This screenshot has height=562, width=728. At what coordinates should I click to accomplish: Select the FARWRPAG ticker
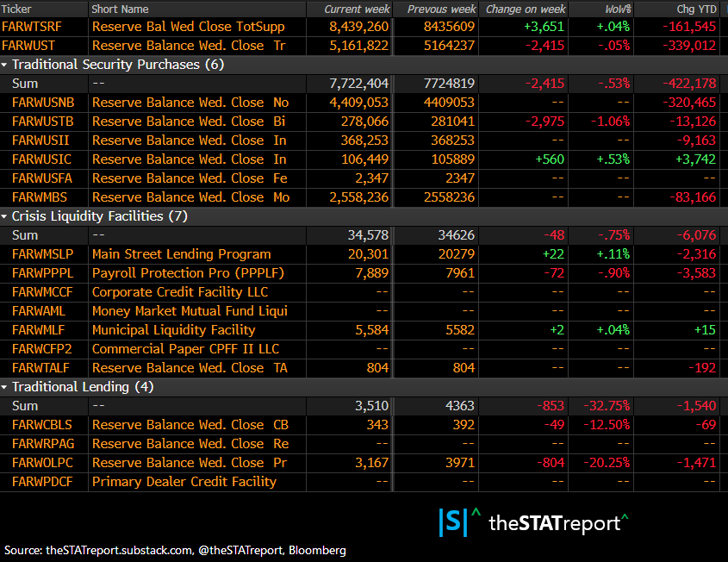pos(43,444)
